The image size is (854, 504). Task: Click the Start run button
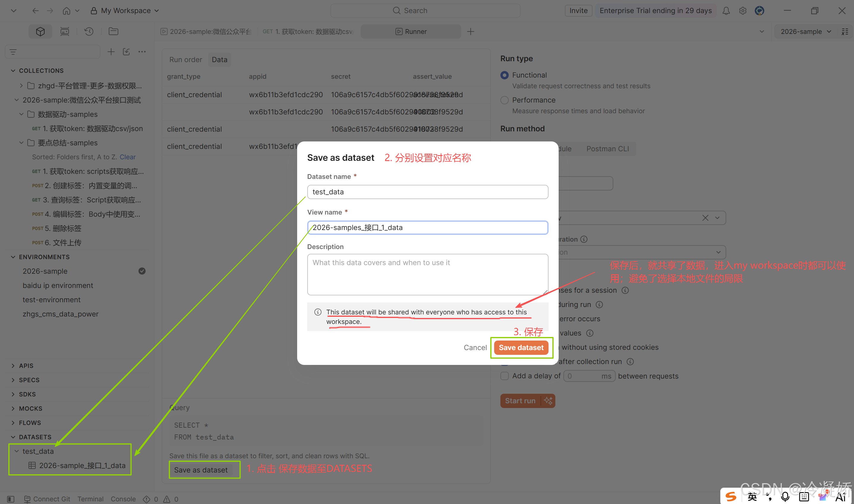tap(521, 401)
